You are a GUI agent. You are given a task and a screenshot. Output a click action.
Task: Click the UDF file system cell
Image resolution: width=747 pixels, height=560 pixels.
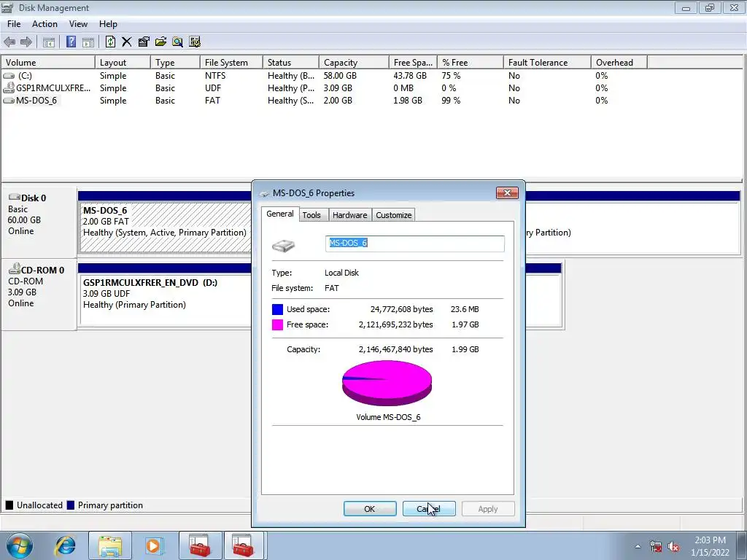pyautogui.click(x=213, y=88)
